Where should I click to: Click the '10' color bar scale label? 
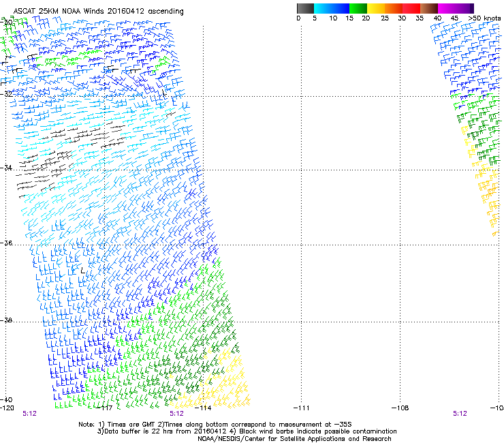coord(333,18)
